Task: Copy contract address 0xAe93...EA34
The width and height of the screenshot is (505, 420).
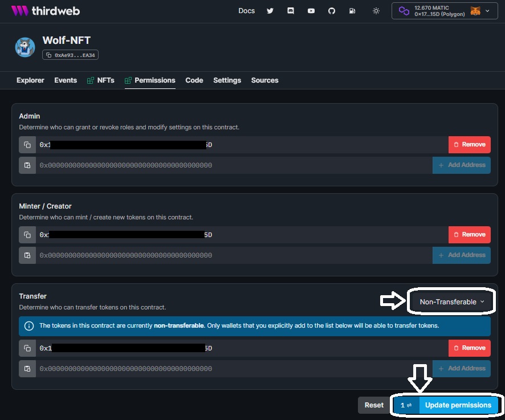Action: [70, 55]
